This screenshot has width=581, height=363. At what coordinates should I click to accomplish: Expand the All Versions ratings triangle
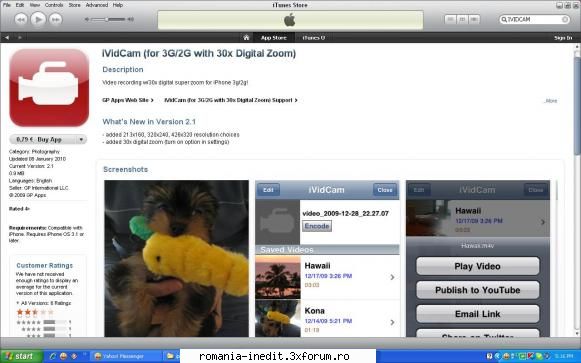[x=17, y=303]
